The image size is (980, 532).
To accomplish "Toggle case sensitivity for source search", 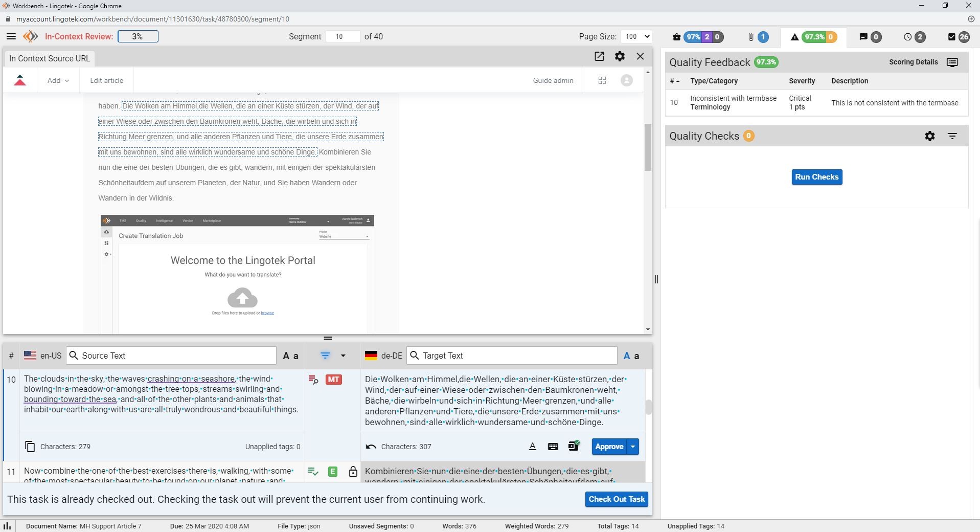I will tap(290, 356).
